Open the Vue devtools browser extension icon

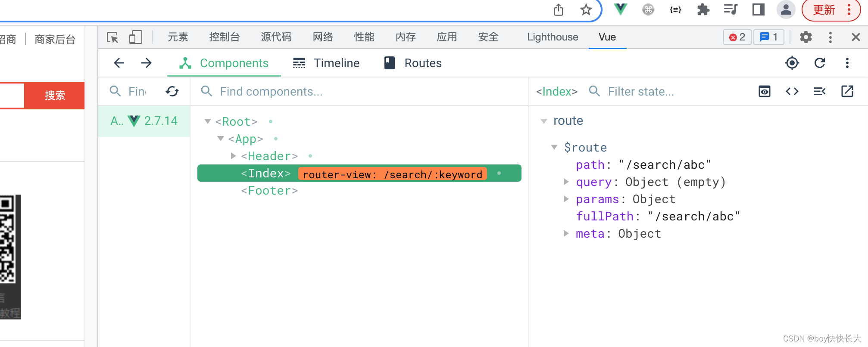click(x=621, y=9)
